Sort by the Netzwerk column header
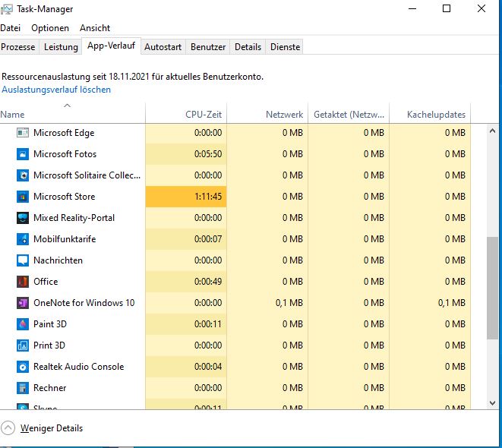 click(x=267, y=114)
